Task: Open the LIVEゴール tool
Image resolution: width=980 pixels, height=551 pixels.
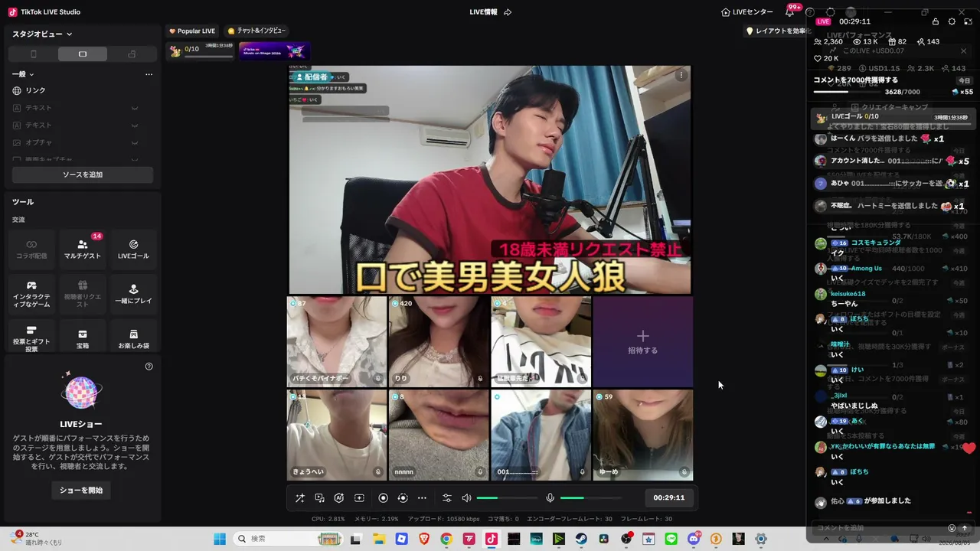Action: (x=133, y=249)
